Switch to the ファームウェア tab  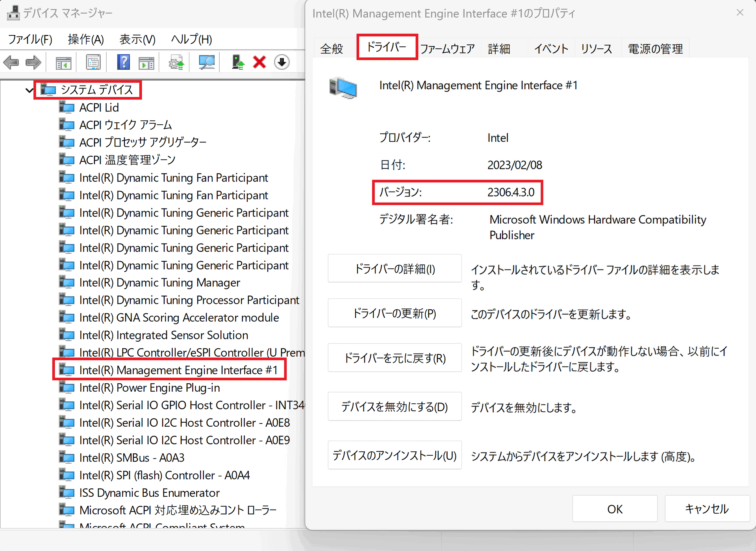[447, 49]
